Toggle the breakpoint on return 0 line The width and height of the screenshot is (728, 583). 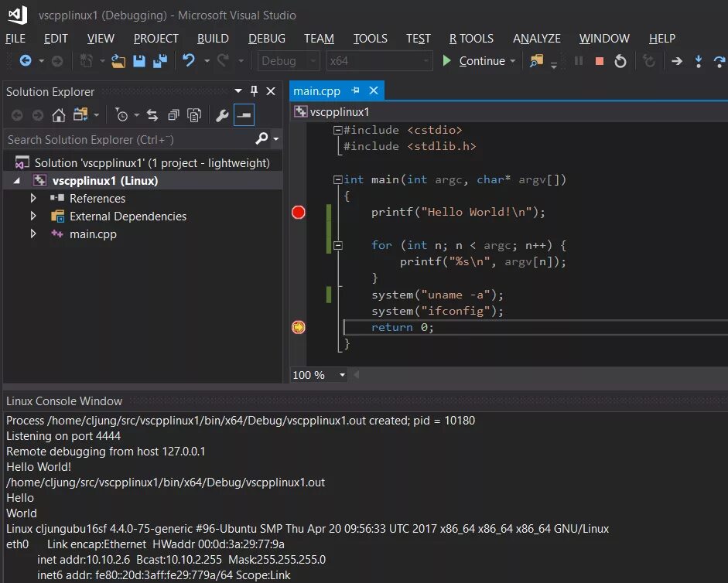pos(299,327)
